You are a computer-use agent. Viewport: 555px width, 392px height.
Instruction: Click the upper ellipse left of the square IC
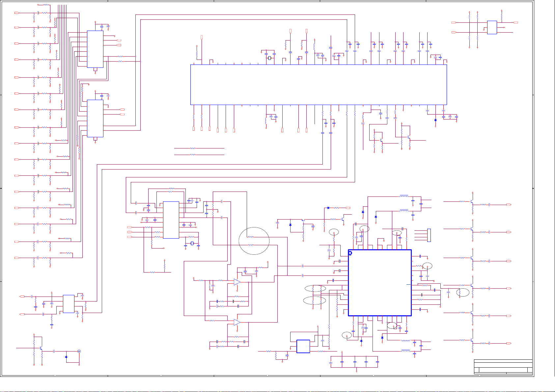315,289
